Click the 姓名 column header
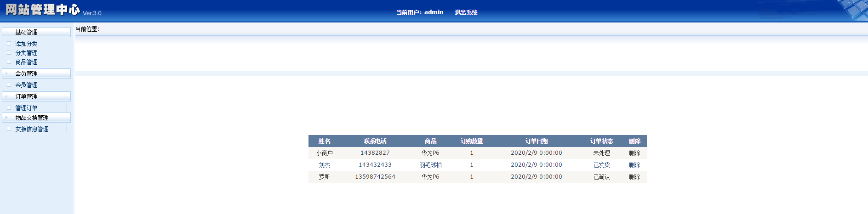This screenshot has height=214, width=868. [x=324, y=141]
